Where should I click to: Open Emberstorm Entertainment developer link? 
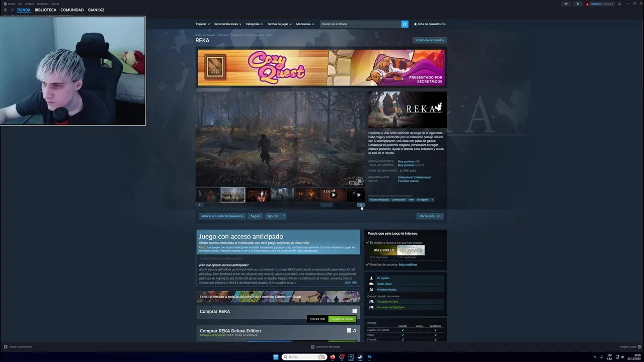(414, 177)
